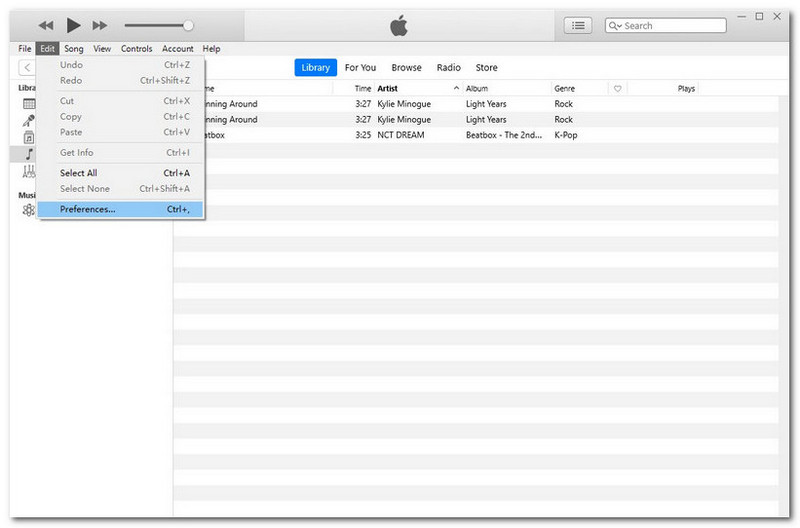The width and height of the screenshot is (800, 528).
Task: Click the rewind previous track button
Action: pyautogui.click(x=46, y=25)
